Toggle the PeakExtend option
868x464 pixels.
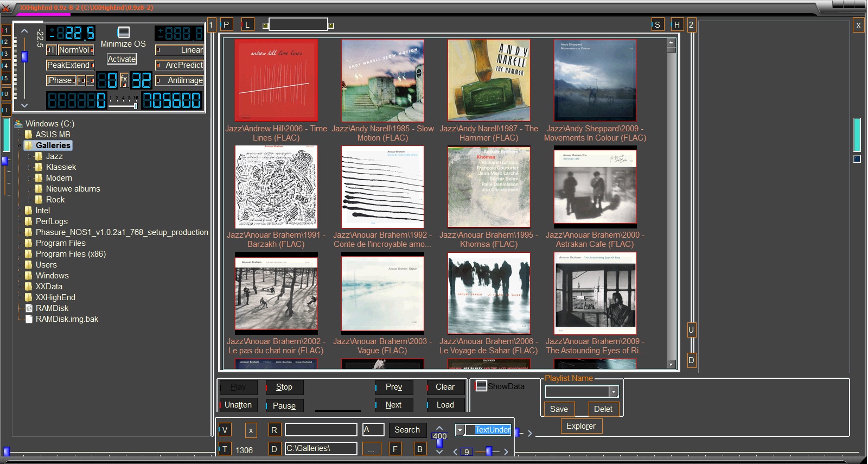(70, 65)
